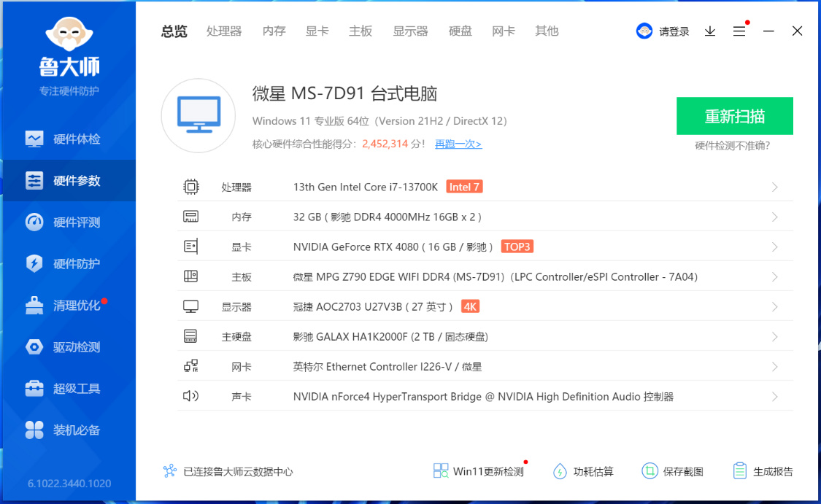Viewport: 821px width, 504px height.
Task: Click the cloud data center connection icon
Action: (169, 471)
